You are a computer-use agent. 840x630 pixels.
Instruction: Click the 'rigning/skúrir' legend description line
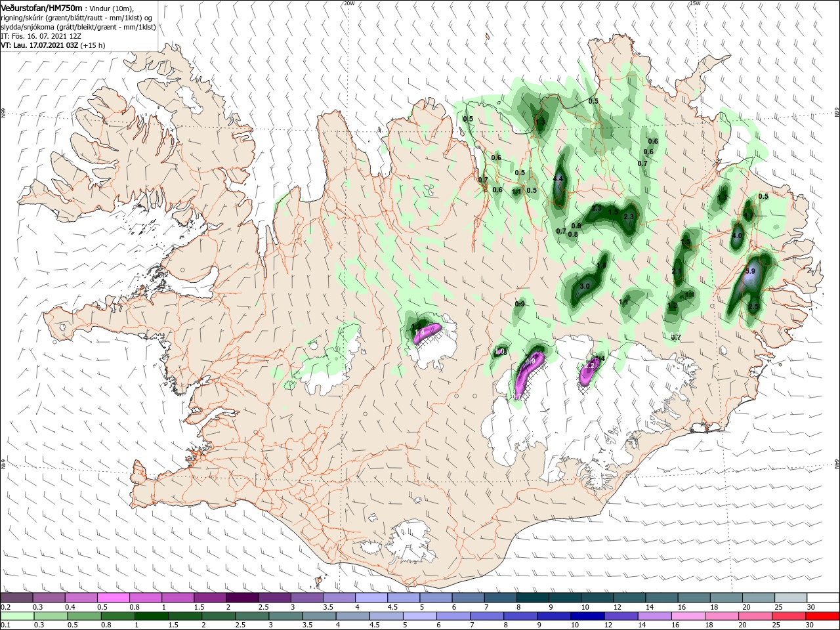[x=77, y=18]
